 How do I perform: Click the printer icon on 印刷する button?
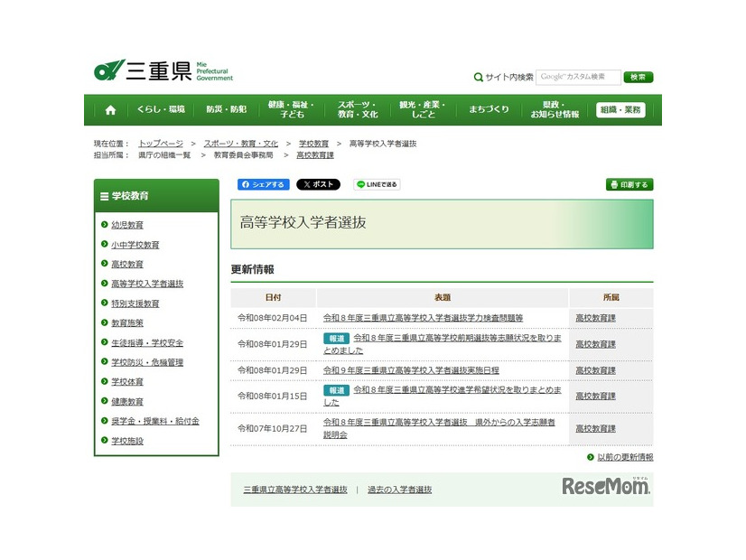616,183
